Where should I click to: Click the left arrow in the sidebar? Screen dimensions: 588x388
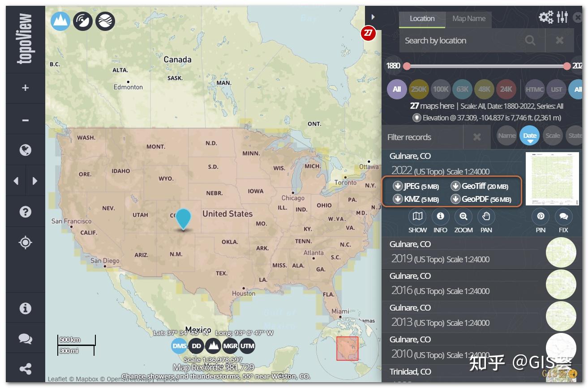tap(16, 180)
